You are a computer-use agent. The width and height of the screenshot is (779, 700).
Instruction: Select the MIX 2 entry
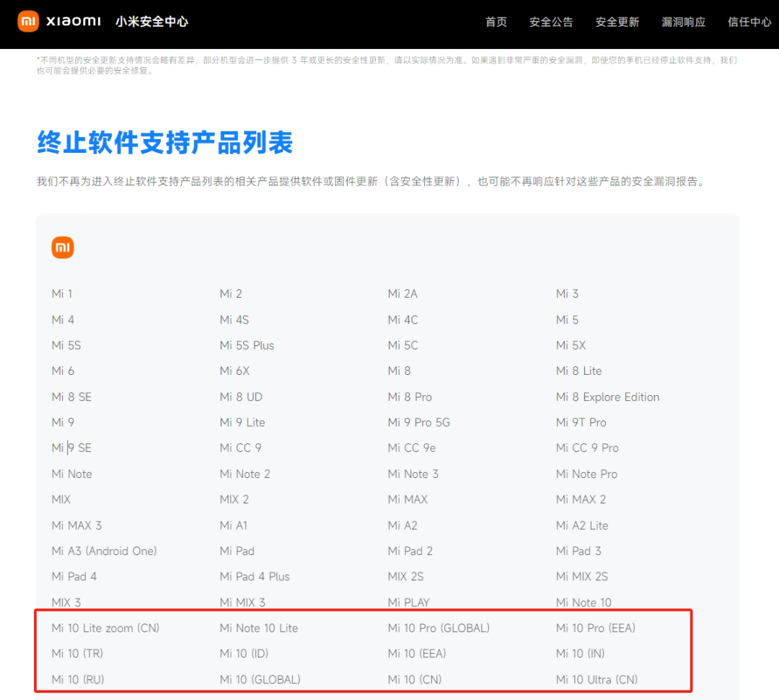click(x=234, y=500)
